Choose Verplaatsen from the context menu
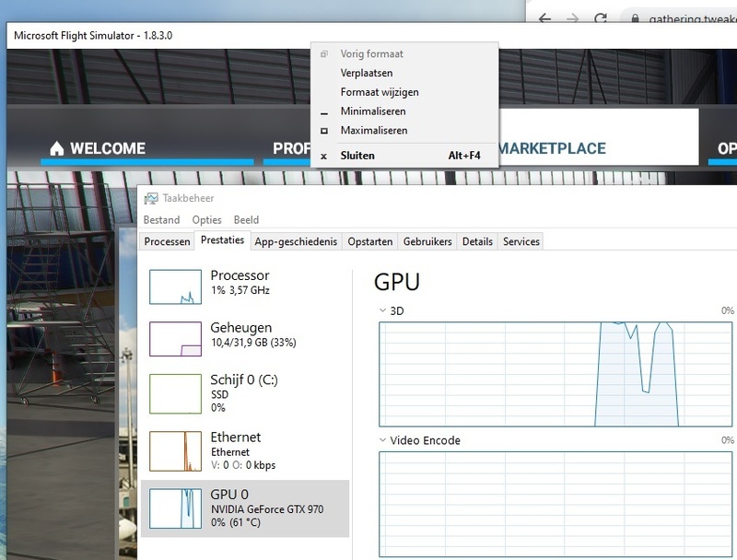This screenshot has height=560, width=737. (x=404, y=73)
